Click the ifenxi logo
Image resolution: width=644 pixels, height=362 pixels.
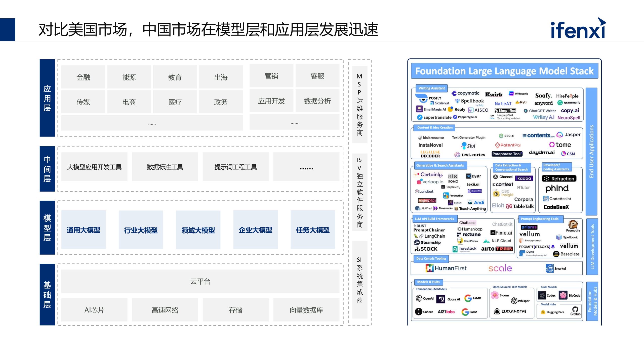(578, 28)
